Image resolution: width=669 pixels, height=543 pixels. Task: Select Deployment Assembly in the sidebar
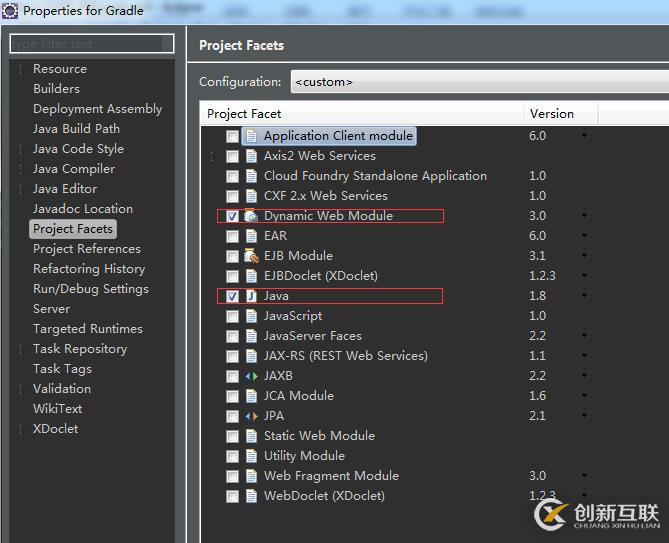coord(97,109)
